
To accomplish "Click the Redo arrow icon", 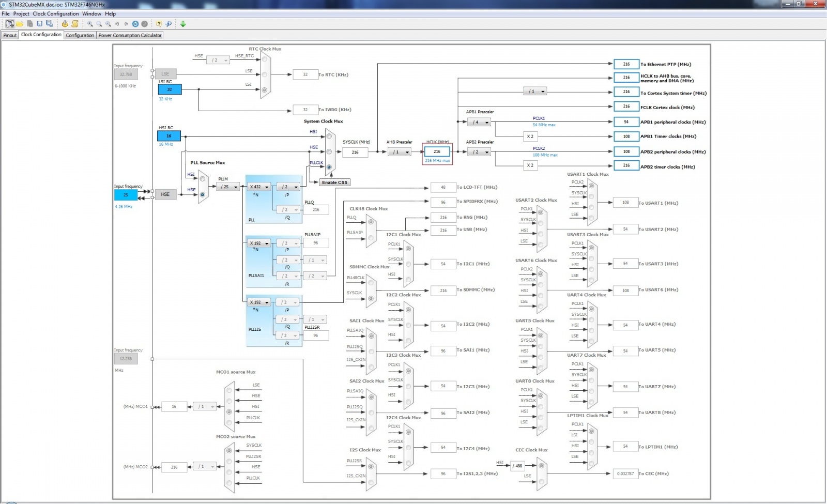I will pyautogui.click(x=126, y=24).
